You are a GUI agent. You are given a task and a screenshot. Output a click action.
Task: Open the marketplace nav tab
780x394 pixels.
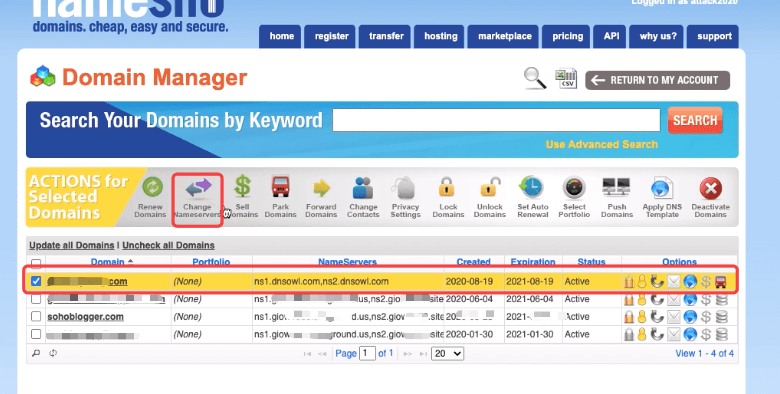click(x=503, y=36)
